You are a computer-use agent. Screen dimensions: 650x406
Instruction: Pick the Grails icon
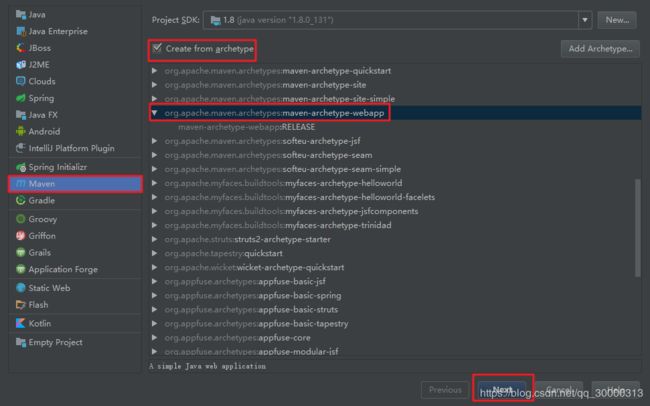(21, 252)
